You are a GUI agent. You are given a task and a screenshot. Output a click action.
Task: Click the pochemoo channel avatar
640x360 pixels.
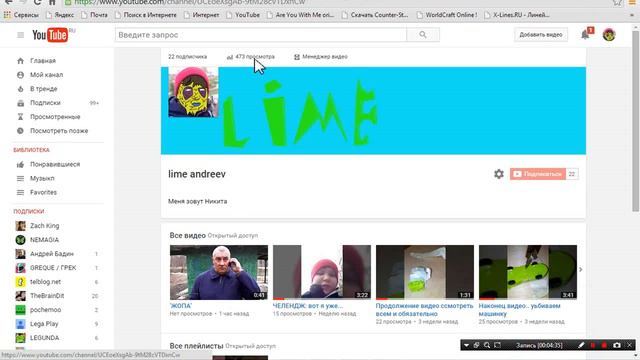[20, 310]
